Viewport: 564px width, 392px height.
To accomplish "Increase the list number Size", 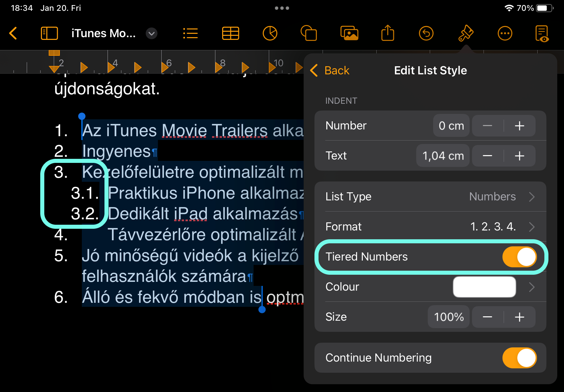I will click(x=519, y=317).
